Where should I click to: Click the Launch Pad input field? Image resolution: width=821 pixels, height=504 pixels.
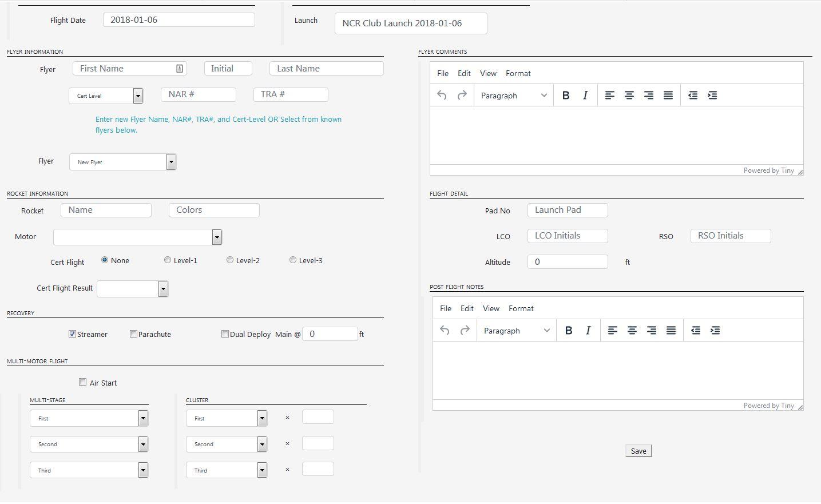[x=567, y=210]
